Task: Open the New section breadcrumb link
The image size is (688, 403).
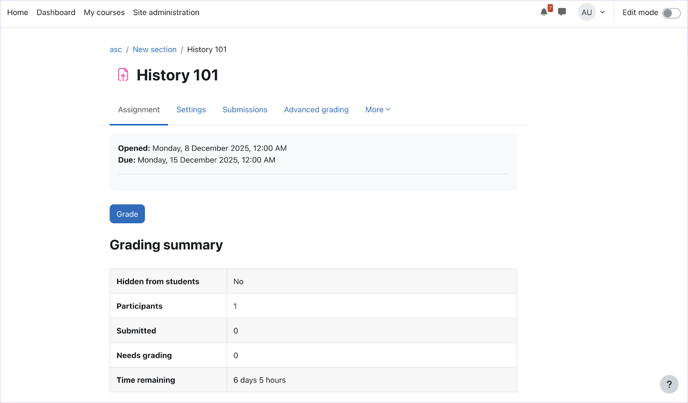Action: 154,49
